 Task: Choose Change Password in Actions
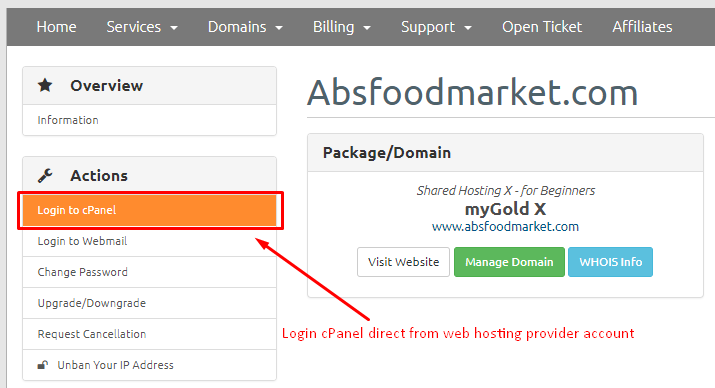[150, 272]
